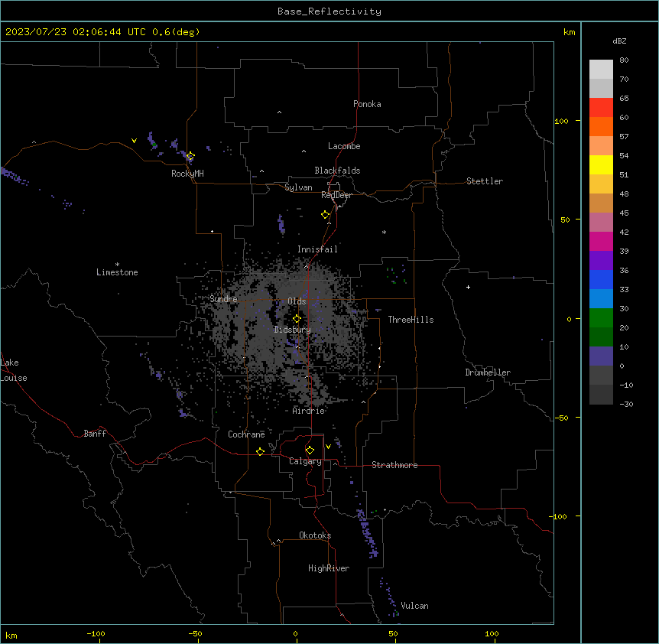Viewport: 659px width, 644px height.
Task: Click the 0.6(deg) elevation angle label
Action: 176,32
